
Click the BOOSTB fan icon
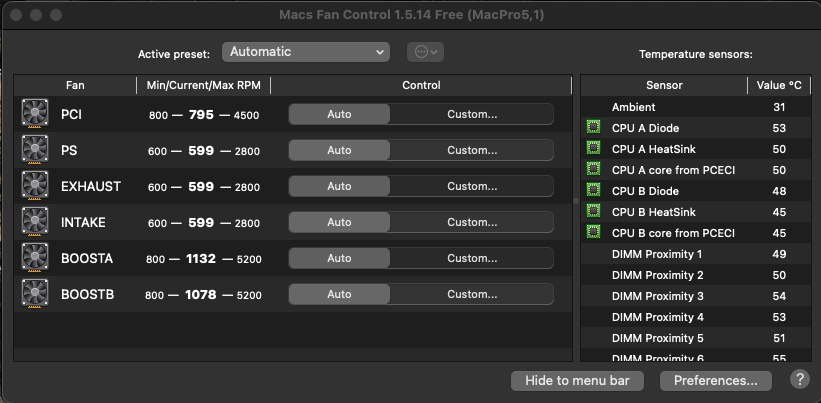(35, 294)
